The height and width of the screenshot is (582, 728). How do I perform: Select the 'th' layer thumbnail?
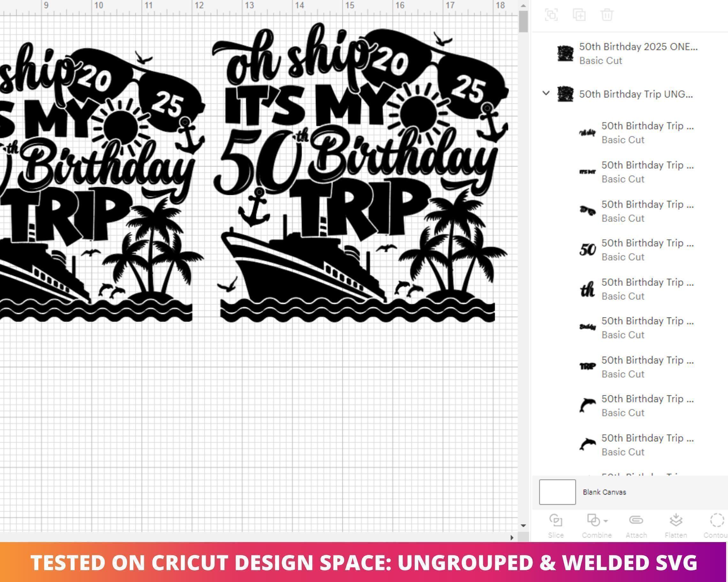click(x=587, y=289)
